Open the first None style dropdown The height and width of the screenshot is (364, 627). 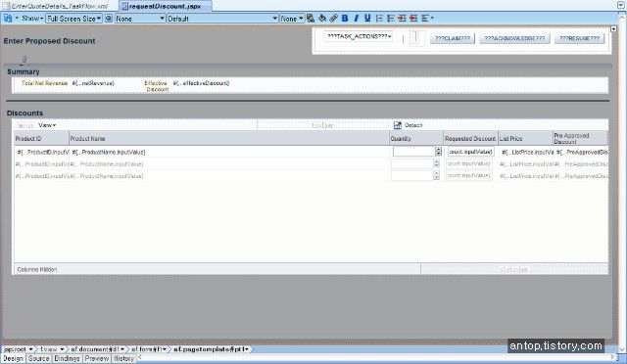[140, 19]
